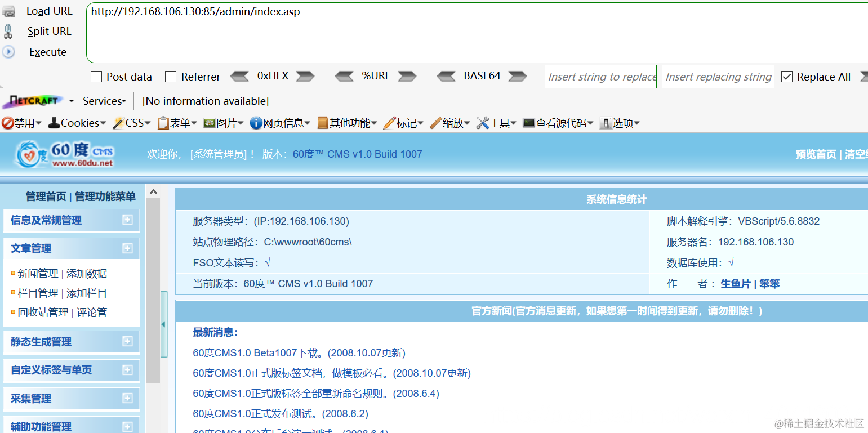Click the 预览首页 link
The image size is (868, 433).
[x=816, y=154]
